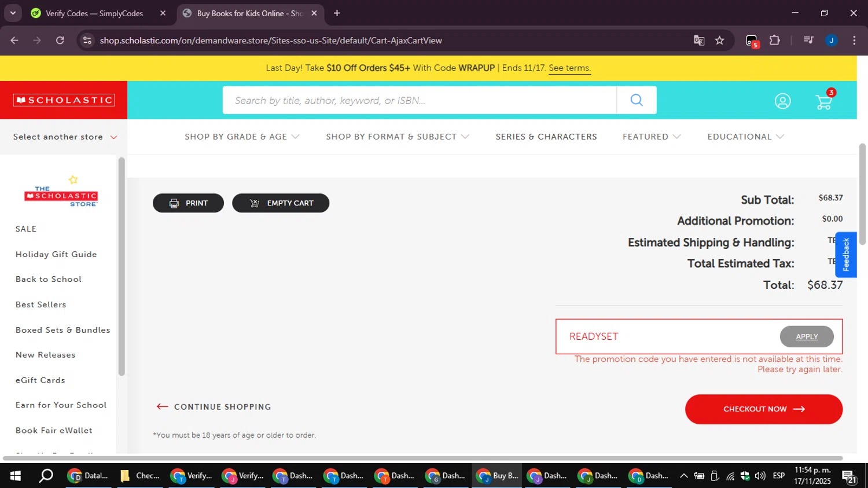Image resolution: width=868 pixels, height=488 pixels.
Task: Click the page vertical scrollbar
Action: 862,194
